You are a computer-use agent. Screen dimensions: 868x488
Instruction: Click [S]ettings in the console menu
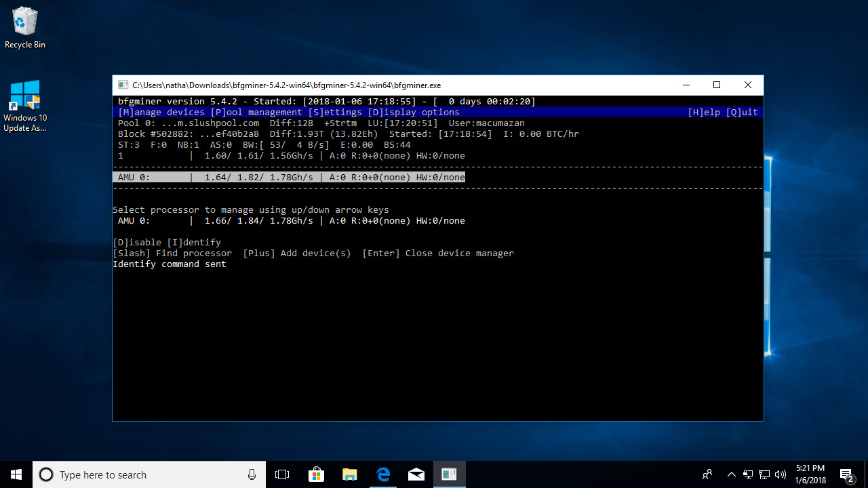(335, 113)
